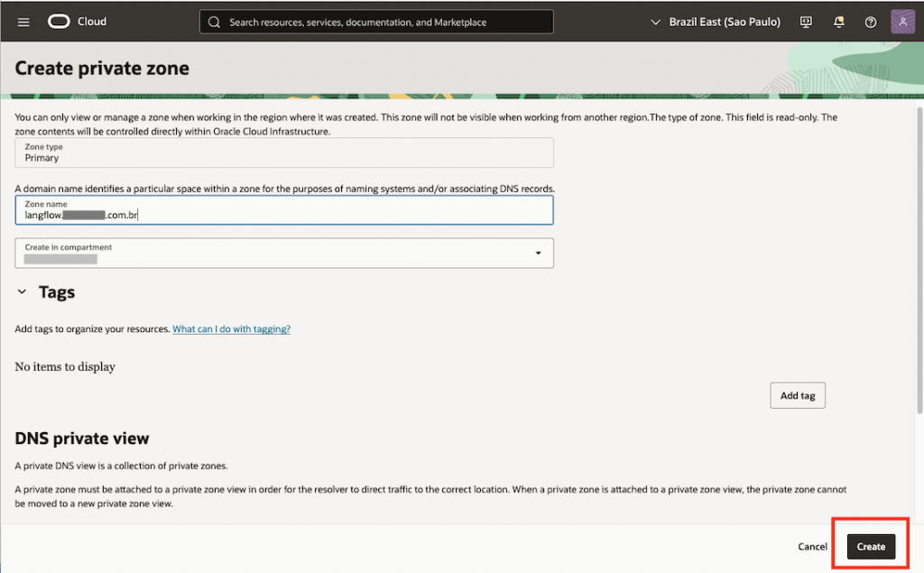Image resolution: width=924 pixels, height=573 pixels.
Task: Click the Create button
Action: tap(871, 547)
